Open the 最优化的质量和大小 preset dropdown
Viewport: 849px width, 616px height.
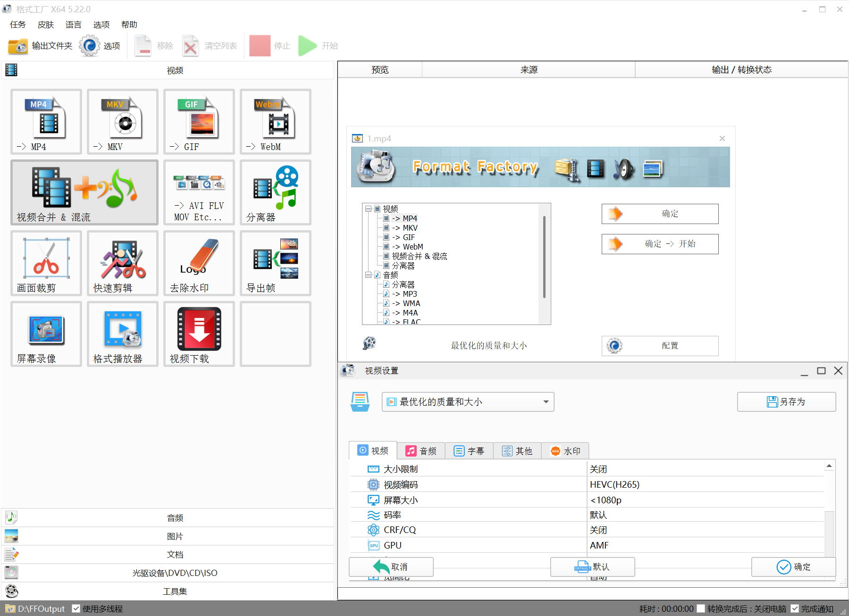(468, 402)
